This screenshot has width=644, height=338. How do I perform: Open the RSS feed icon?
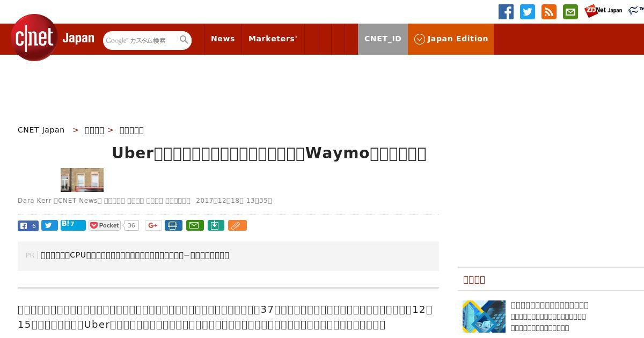(549, 12)
